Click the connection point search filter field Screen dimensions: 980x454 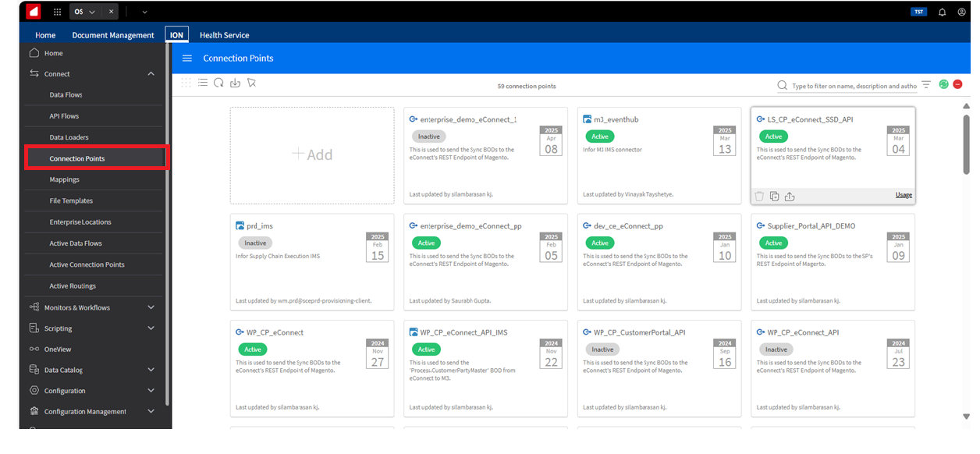854,86
